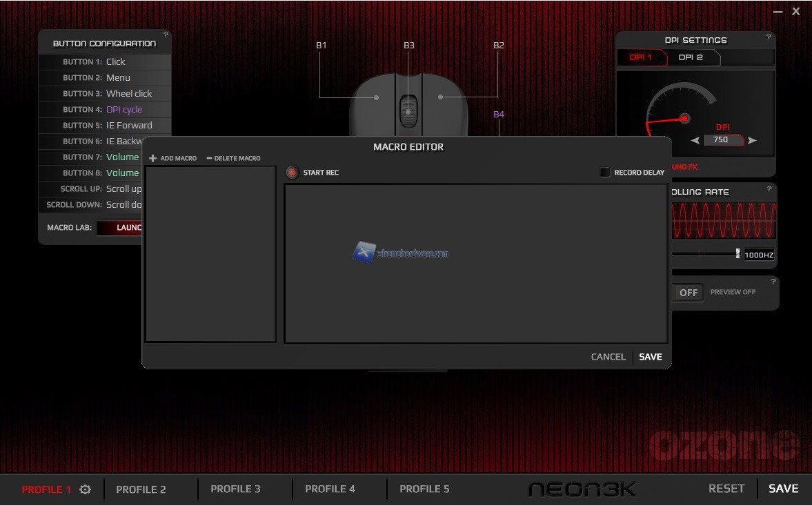Click the DPI decrease left arrow

695,140
